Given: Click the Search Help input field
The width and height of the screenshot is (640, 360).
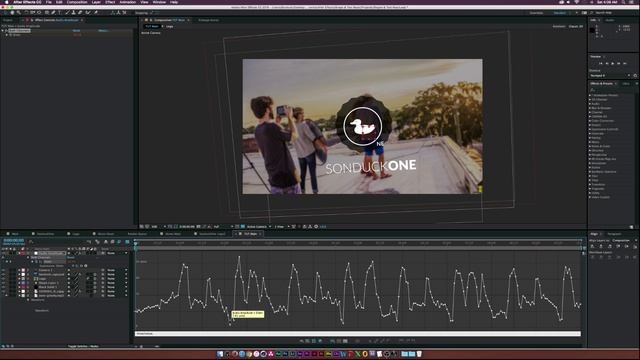Looking at the screenshot, I should pos(613,13).
